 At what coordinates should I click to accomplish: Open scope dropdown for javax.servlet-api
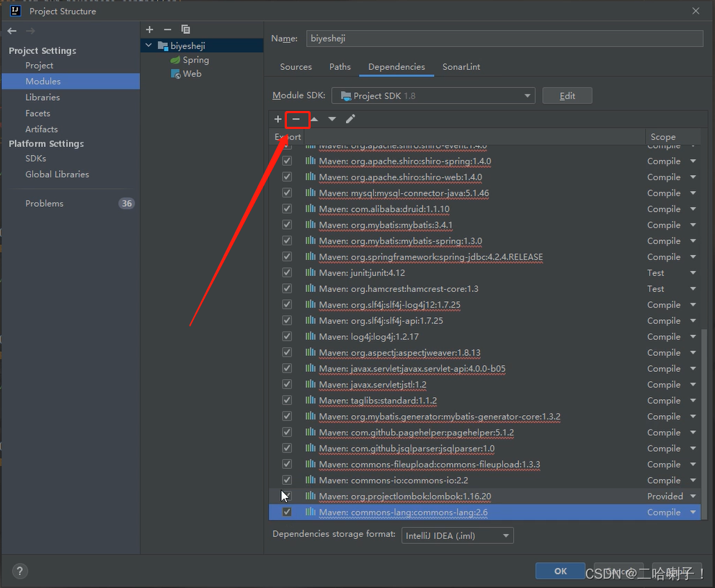tap(693, 368)
